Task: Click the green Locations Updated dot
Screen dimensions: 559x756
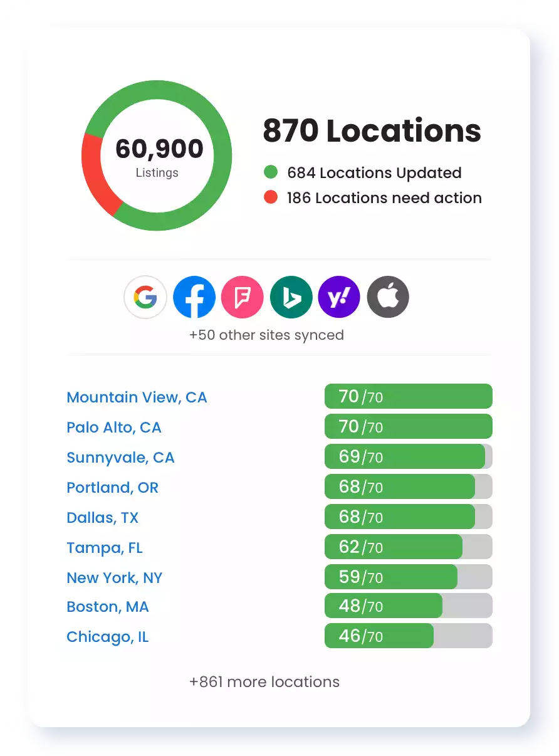Action: tap(271, 172)
